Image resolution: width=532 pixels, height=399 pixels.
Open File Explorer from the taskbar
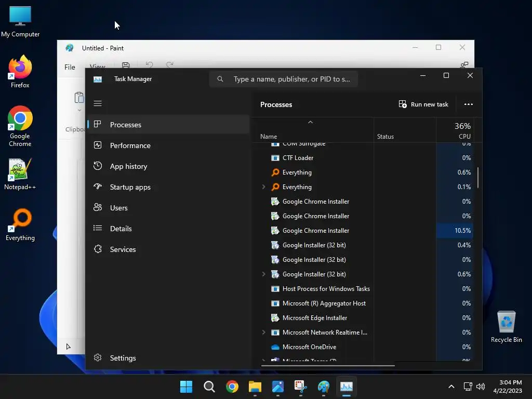(255, 387)
